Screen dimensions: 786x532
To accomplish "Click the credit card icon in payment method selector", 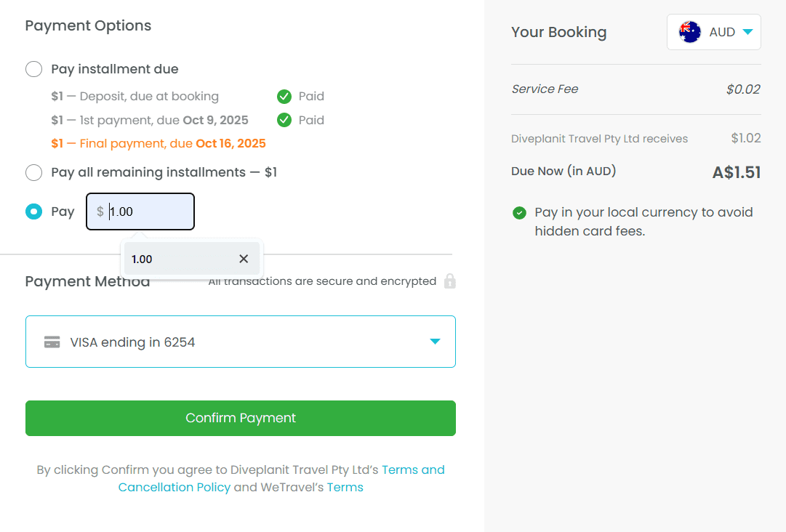I will (52, 342).
